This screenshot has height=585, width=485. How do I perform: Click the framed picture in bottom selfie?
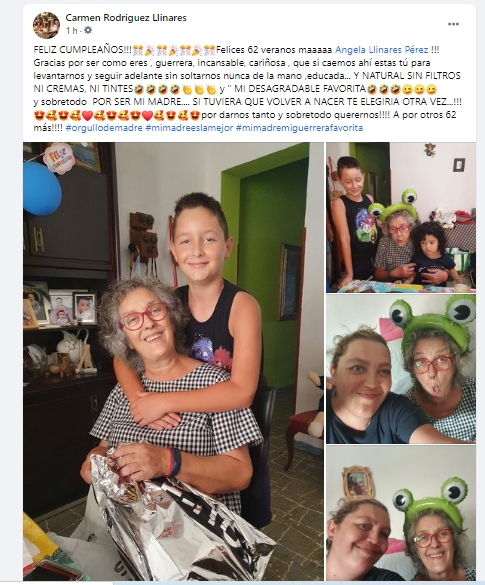point(358,482)
